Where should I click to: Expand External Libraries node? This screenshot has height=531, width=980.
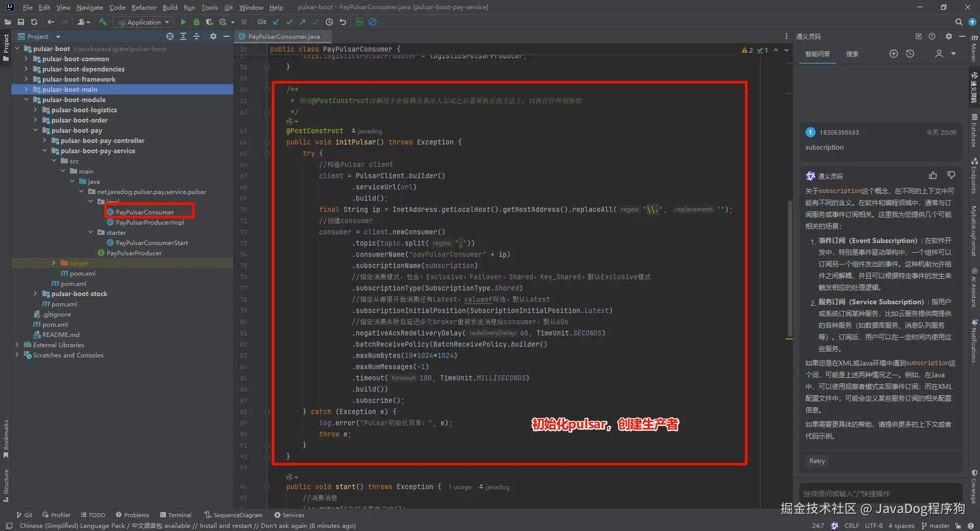(x=17, y=345)
